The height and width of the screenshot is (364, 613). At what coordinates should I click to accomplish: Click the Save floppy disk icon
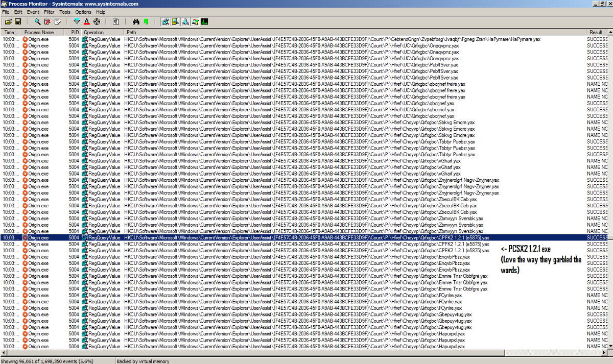pos(18,21)
